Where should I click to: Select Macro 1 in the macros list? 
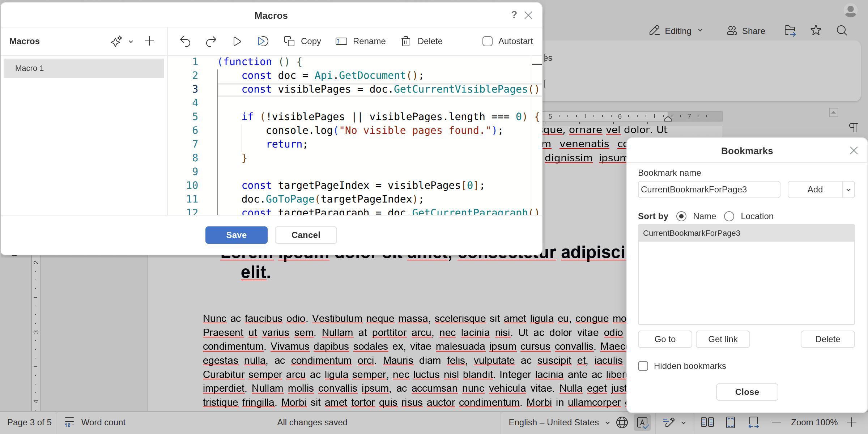pos(84,68)
